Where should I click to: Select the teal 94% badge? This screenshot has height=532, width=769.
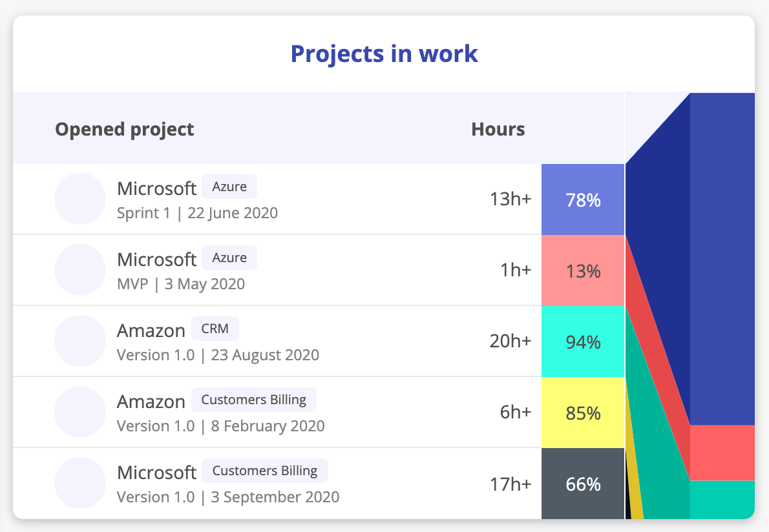[x=582, y=341]
